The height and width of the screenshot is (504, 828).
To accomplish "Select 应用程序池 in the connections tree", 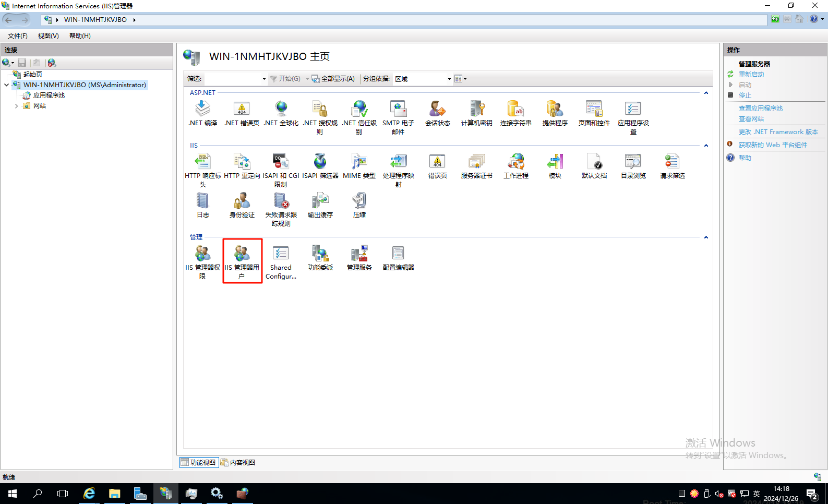I will [x=49, y=95].
